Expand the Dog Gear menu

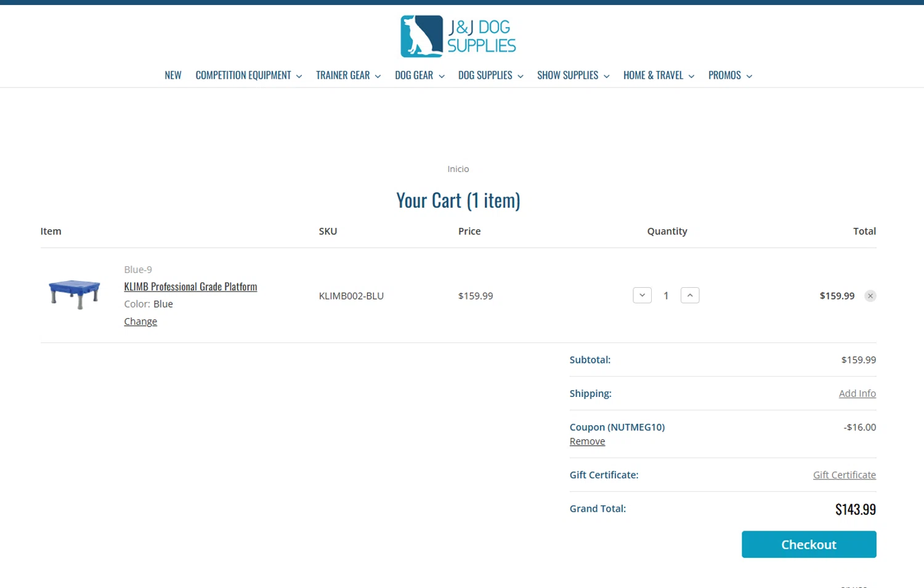tap(419, 75)
